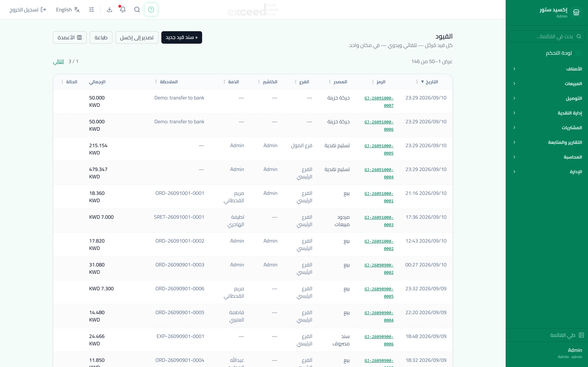Screen dimensions: 588x367
Task: Open journal entry GJ-26091000-0005 link
Action: tap(379, 149)
